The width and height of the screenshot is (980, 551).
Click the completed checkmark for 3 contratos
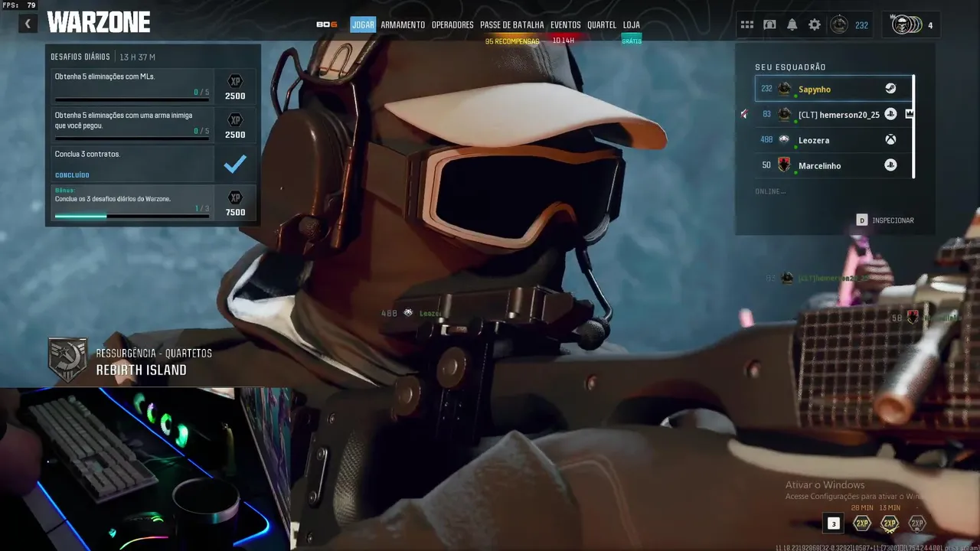[235, 164]
